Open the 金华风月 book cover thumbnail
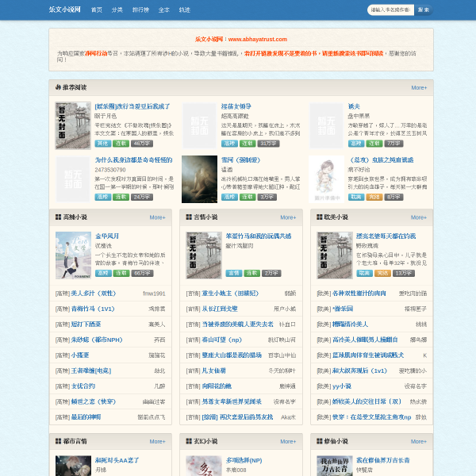This screenshot has height=476, width=476. tap(73, 255)
